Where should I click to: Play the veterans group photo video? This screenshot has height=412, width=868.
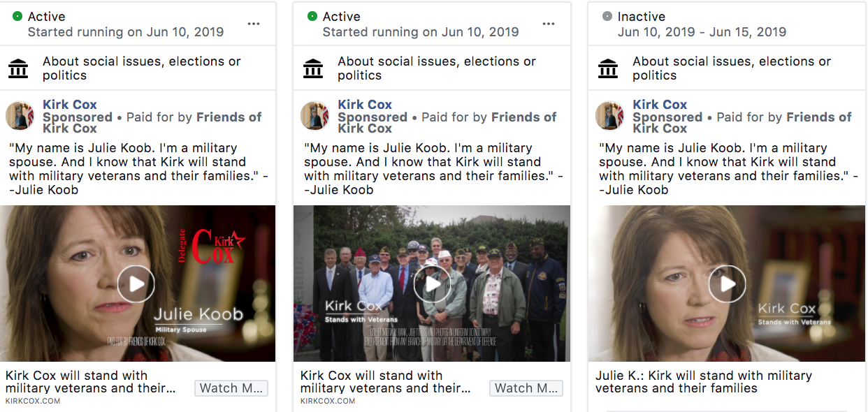[432, 284]
